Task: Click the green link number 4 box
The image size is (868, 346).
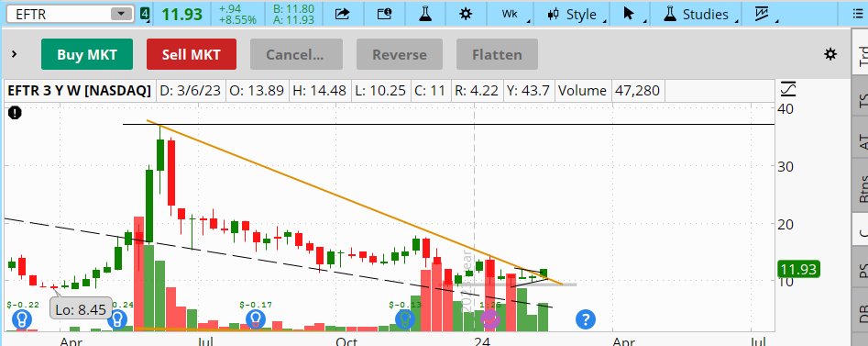Action: coord(145,14)
